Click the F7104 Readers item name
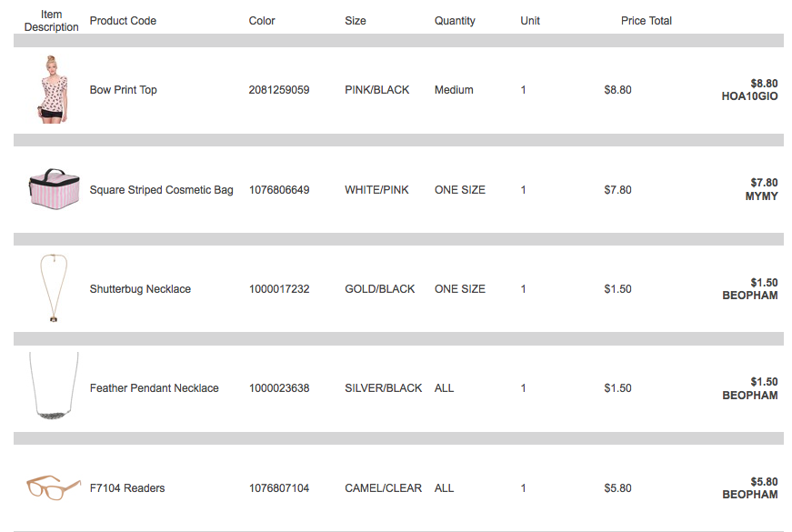The height and width of the screenshot is (532, 792). pos(127,488)
